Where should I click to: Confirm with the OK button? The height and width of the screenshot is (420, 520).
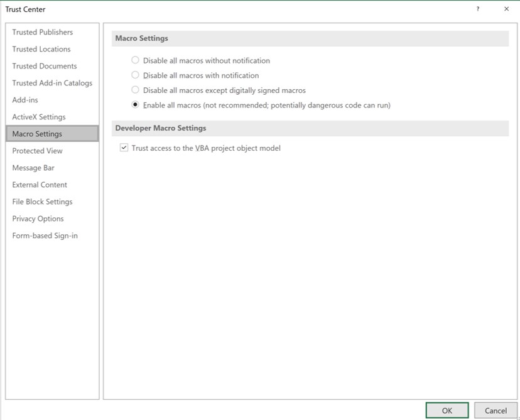447,411
